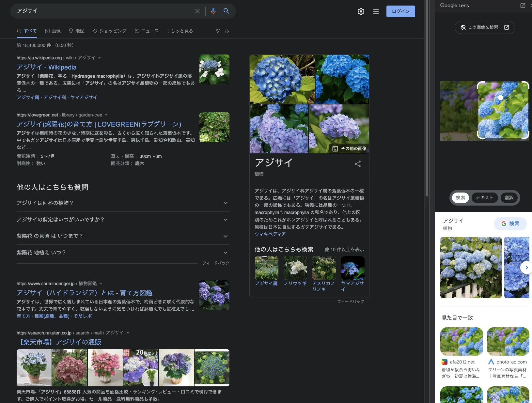Image resolution: width=532 pixels, height=403 pixels.
Task: Open the breadcrumb dropdown on the Wikipedia result
Action: pos(99,58)
